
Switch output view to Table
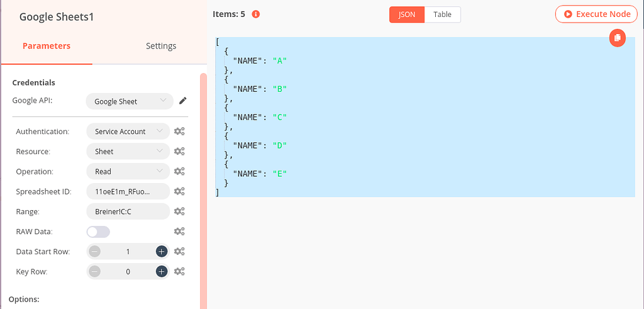tap(442, 14)
